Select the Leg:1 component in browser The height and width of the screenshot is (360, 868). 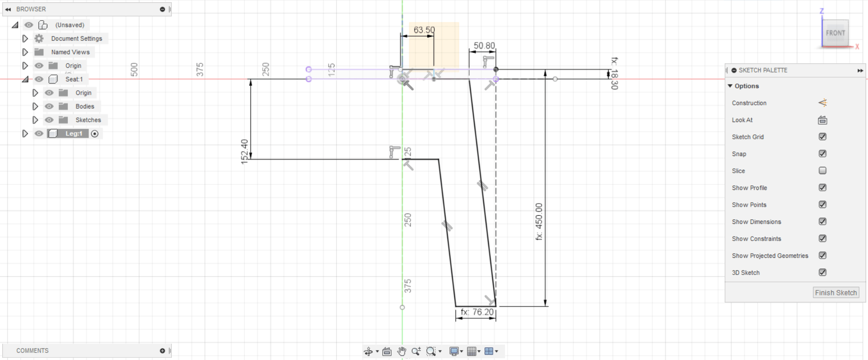(x=74, y=133)
